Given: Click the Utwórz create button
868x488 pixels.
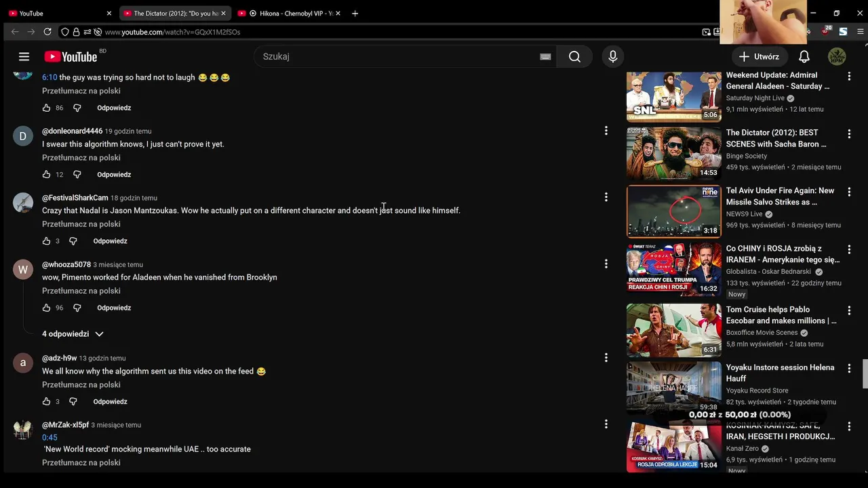Looking at the screenshot, I should click(x=759, y=57).
